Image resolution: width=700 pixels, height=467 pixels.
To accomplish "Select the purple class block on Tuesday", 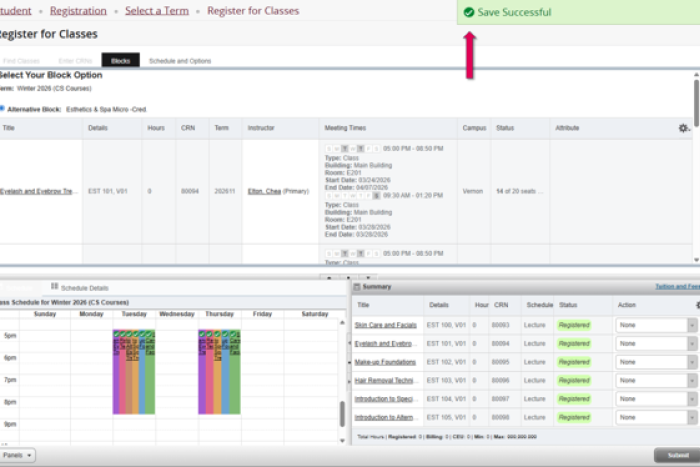I will tap(116, 373).
